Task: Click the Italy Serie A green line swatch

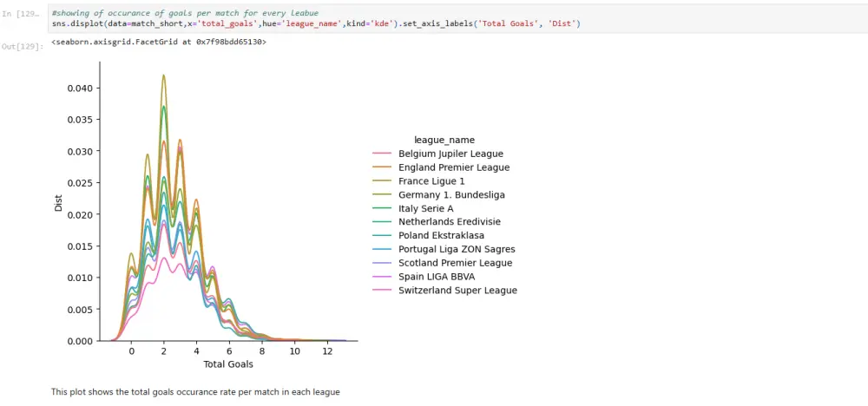Action: click(382, 208)
